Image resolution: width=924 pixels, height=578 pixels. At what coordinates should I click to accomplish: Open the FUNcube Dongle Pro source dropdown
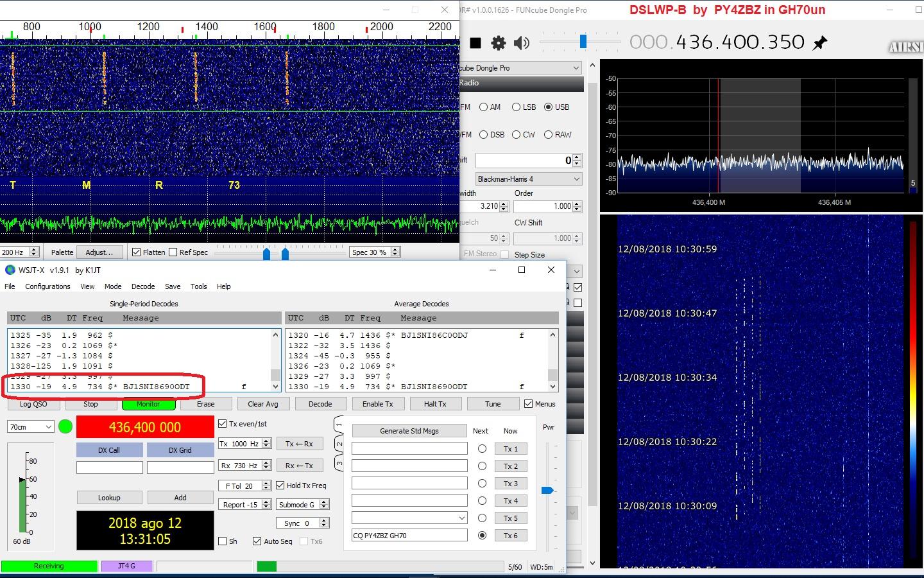click(520, 67)
